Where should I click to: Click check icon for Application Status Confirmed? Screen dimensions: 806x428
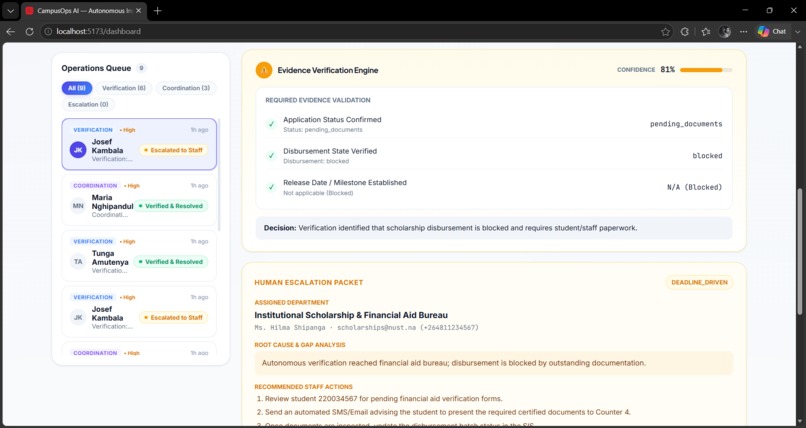tap(271, 124)
